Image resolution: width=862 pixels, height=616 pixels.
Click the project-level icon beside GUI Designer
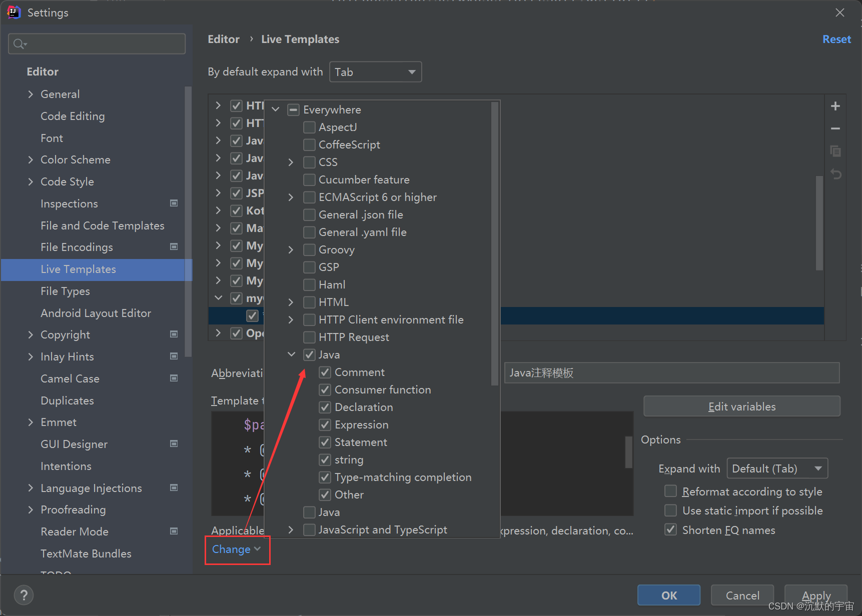click(174, 443)
